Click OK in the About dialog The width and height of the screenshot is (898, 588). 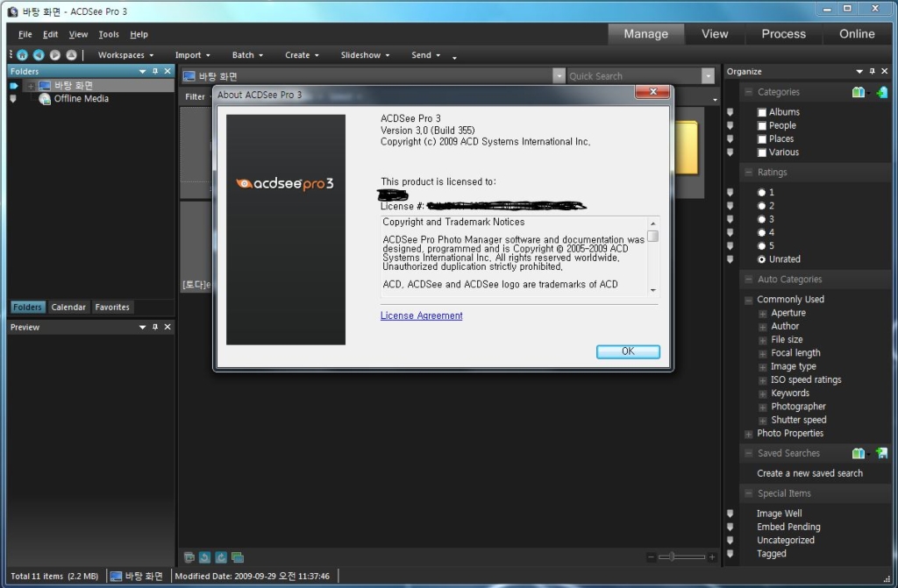pyautogui.click(x=628, y=351)
